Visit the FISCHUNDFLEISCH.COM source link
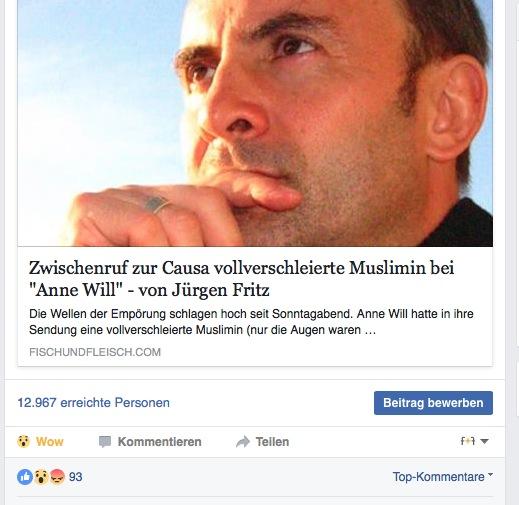The width and height of the screenshot is (519, 505). click(95, 352)
